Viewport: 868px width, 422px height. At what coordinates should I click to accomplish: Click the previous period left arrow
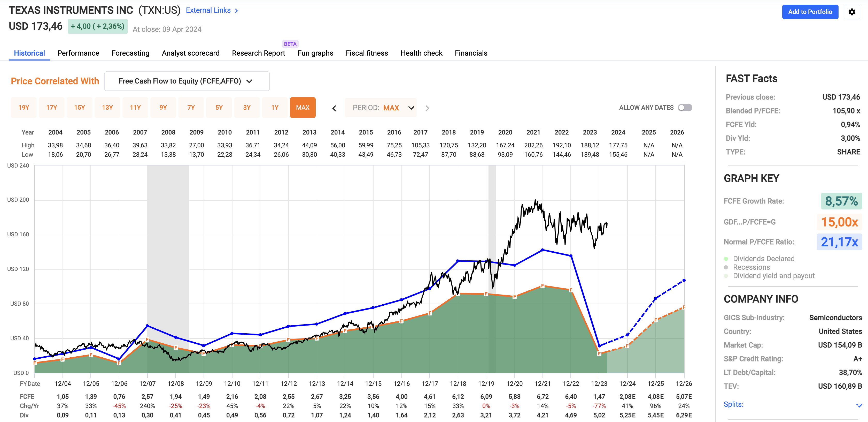(334, 108)
